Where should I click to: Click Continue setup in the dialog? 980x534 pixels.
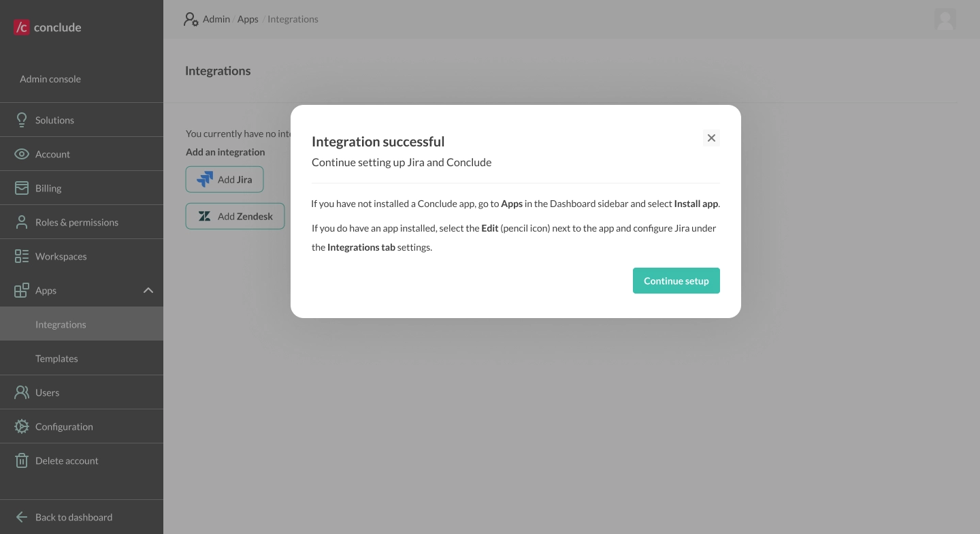click(676, 281)
